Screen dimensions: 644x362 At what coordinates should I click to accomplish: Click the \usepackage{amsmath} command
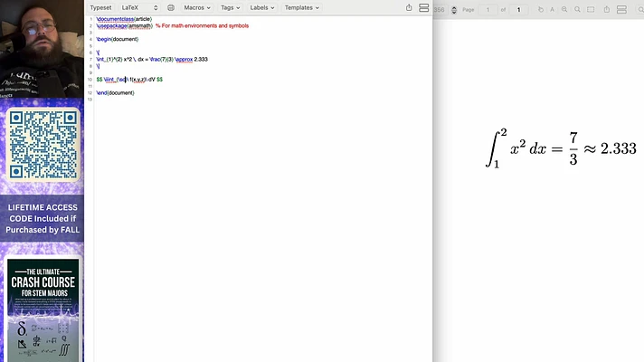point(125,26)
